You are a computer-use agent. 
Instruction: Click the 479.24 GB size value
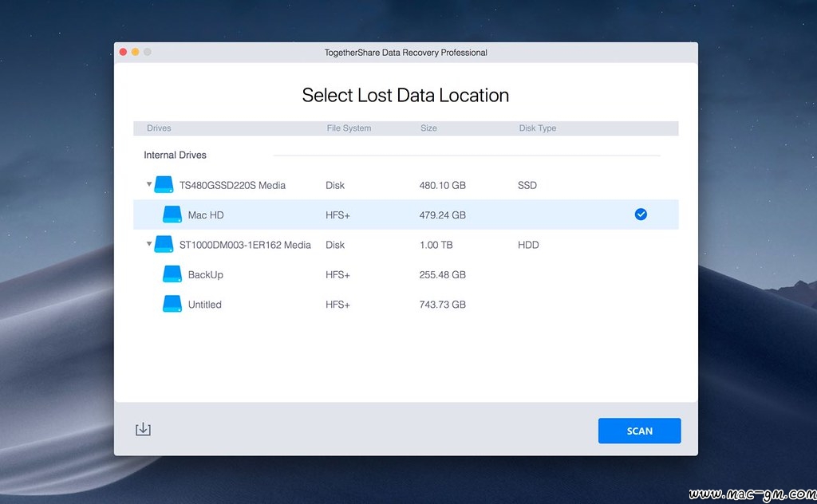[x=442, y=215]
